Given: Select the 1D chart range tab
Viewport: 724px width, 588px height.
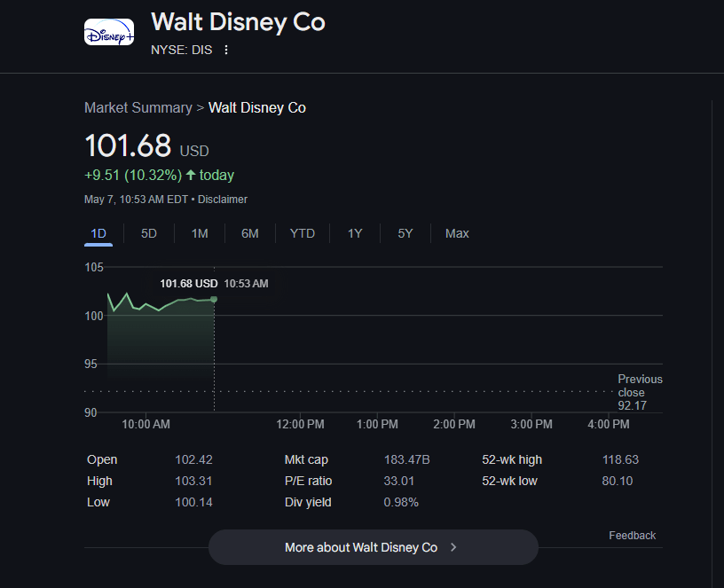Looking at the screenshot, I should [x=98, y=233].
